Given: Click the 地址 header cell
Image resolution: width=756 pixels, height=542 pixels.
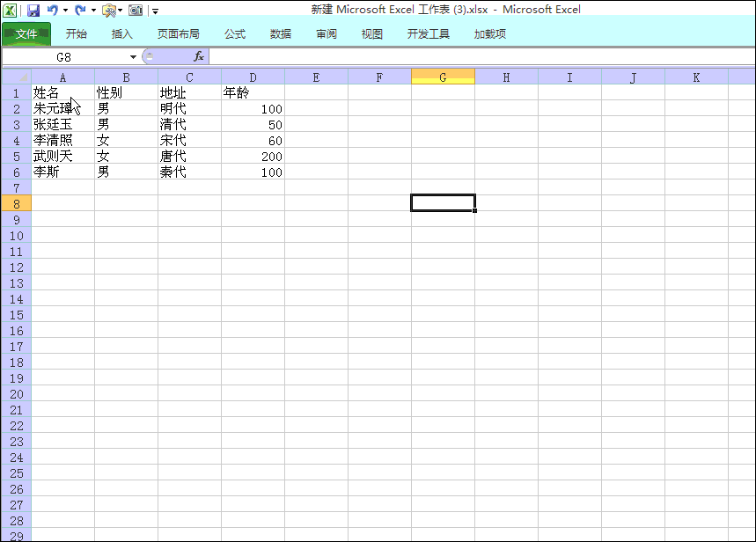Looking at the screenshot, I should pyautogui.click(x=189, y=92).
